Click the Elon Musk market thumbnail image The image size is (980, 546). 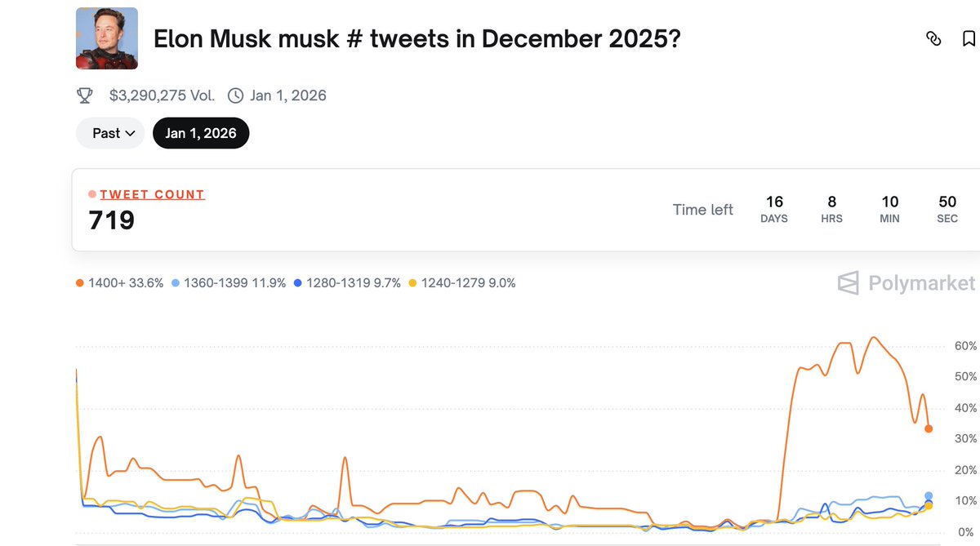(107, 38)
